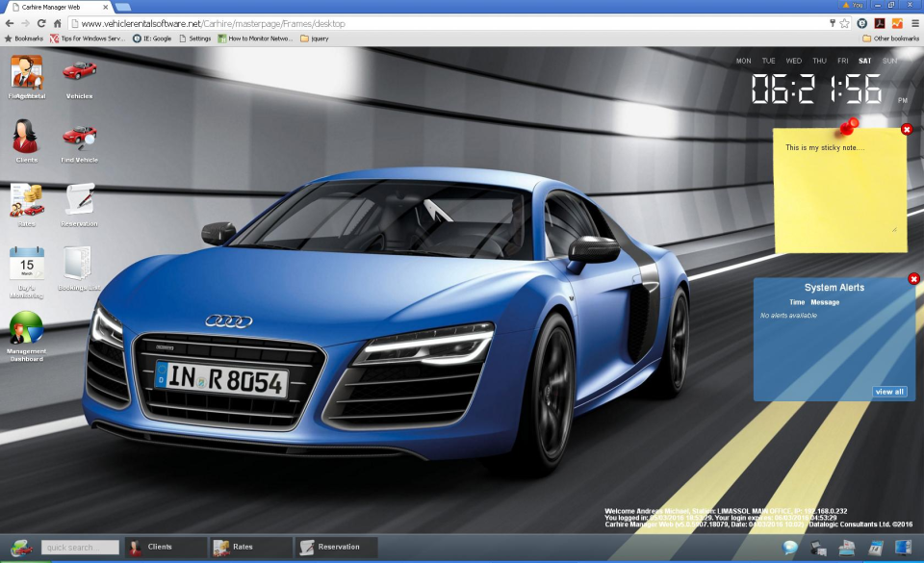Open the IE: Google bookmark
This screenshot has width=924, height=563.
coord(152,38)
